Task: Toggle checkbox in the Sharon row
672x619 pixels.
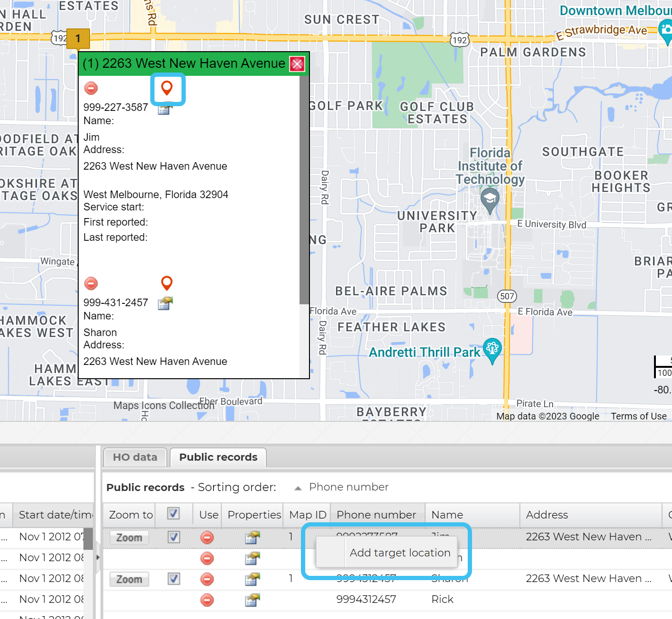Action: (173, 579)
